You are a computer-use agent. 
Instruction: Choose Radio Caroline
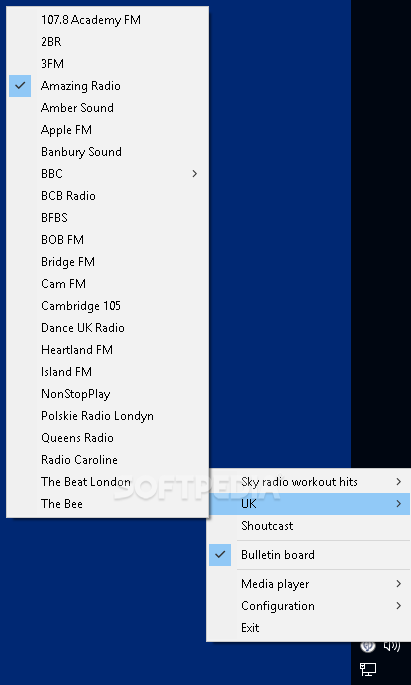[x=107, y=460]
